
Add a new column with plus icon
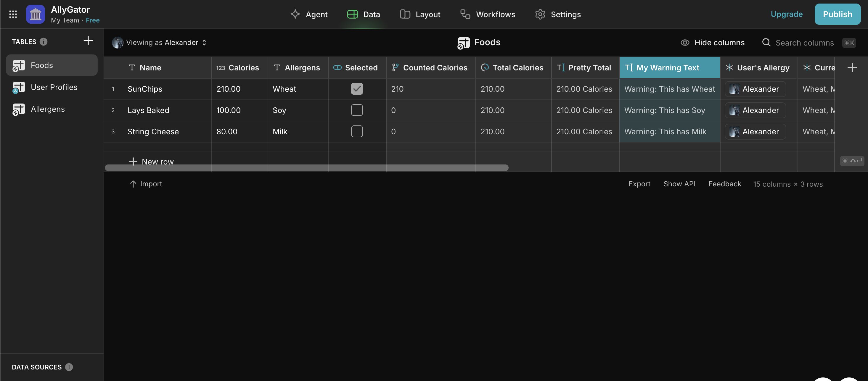pyautogui.click(x=852, y=67)
